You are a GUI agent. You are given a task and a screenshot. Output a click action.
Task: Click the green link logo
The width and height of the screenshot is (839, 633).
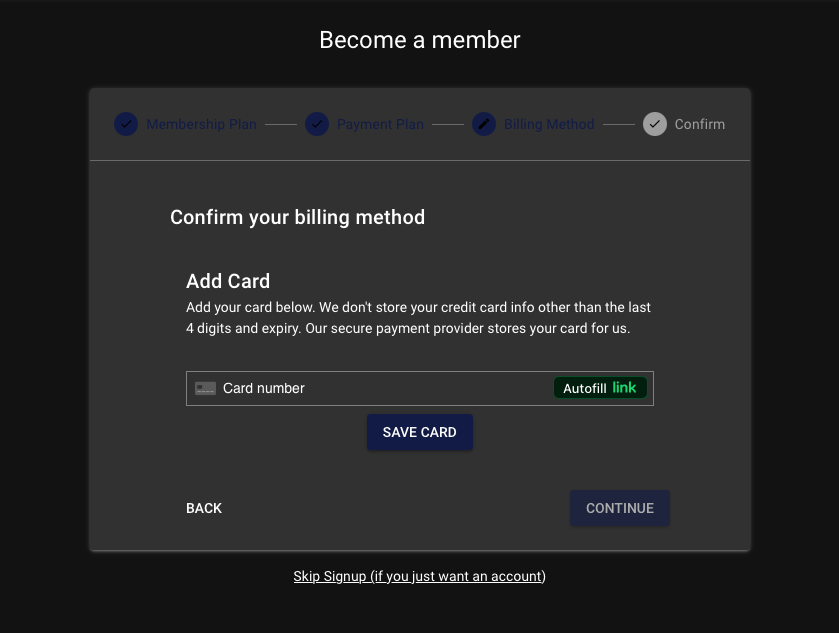click(x=625, y=387)
